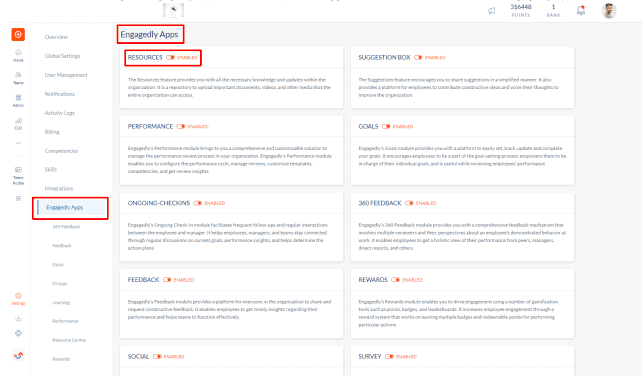Open Admin in the icon rail
The width and height of the screenshot is (642, 381).
click(18, 101)
